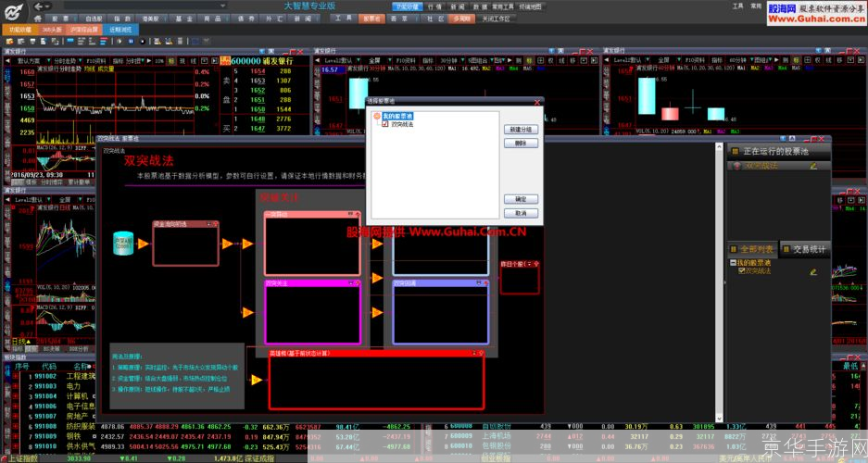Click left arrow in 60分钟 panel toolbar
Screen dimensions: 868x463
tap(607, 60)
